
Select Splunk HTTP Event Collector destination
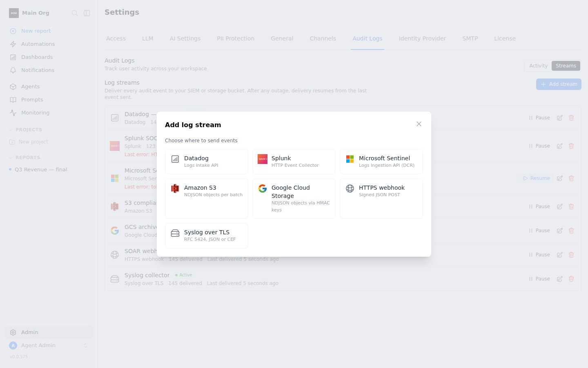294,162
